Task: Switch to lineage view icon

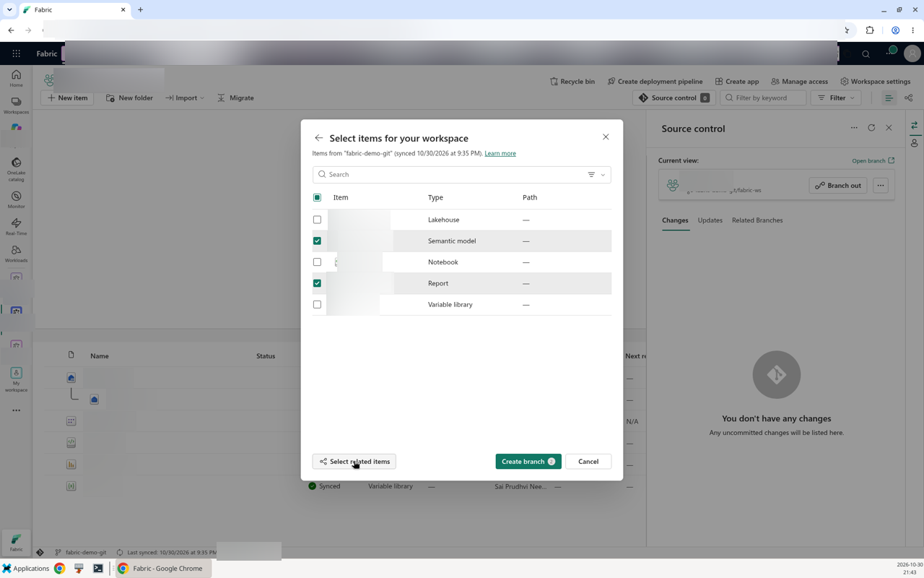Action: tap(908, 98)
